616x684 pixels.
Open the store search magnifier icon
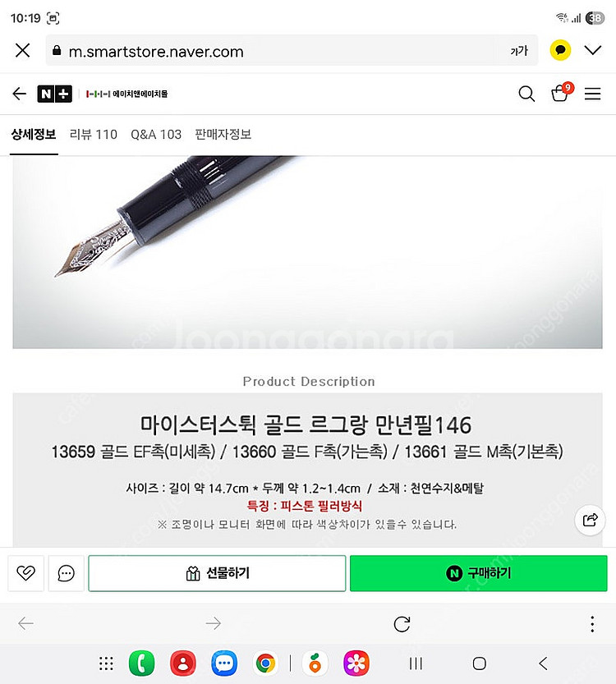point(526,94)
